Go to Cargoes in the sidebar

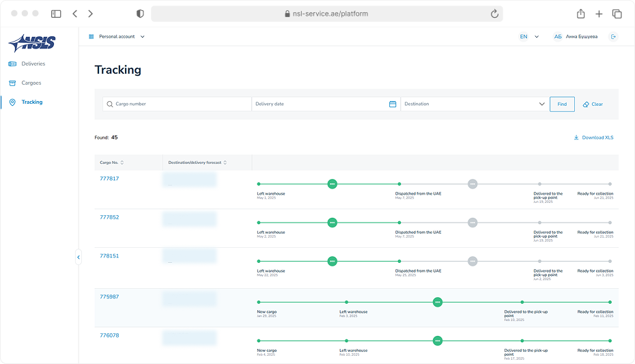coord(31,83)
